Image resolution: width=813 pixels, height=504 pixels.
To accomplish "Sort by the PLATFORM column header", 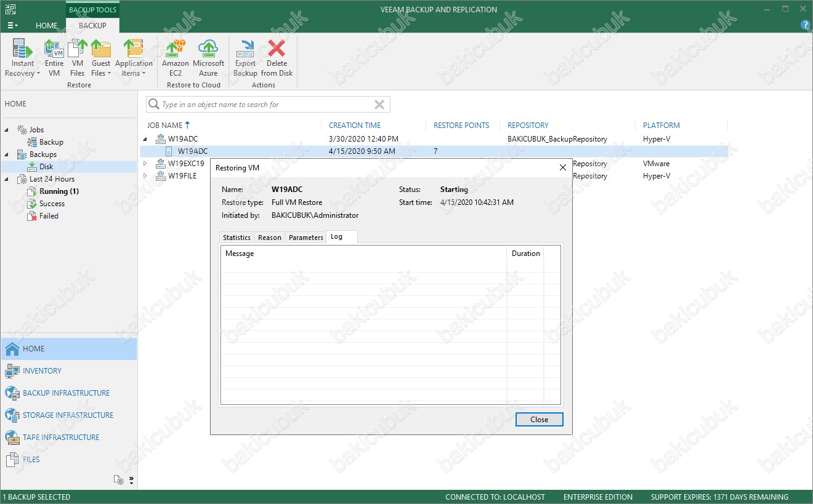I will click(662, 125).
